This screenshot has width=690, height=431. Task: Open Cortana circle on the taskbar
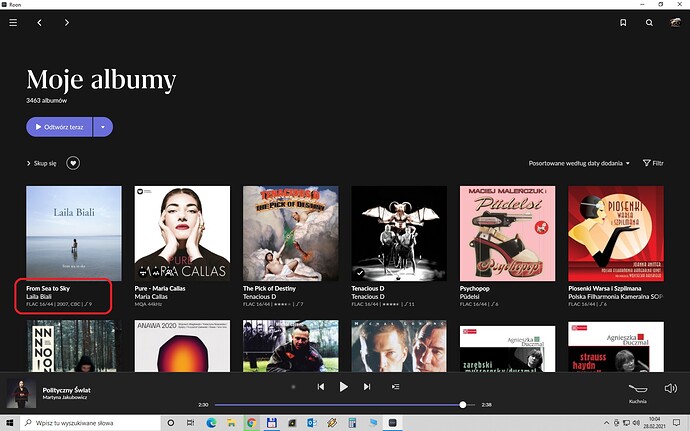coord(171,423)
